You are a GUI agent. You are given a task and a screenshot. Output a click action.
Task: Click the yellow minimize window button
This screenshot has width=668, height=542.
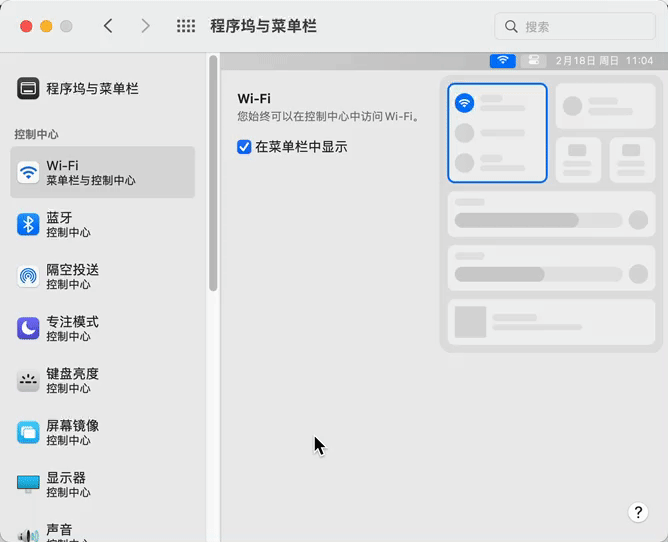[46, 26]
